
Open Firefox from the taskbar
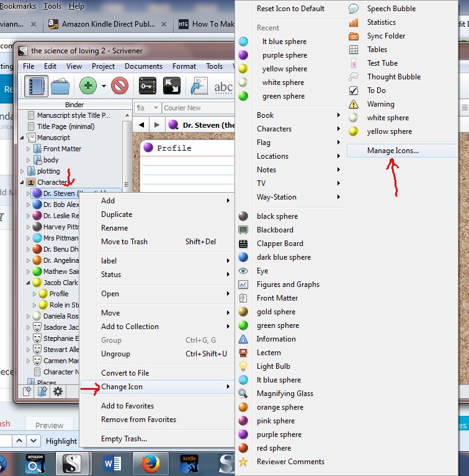tap(147, 464)
